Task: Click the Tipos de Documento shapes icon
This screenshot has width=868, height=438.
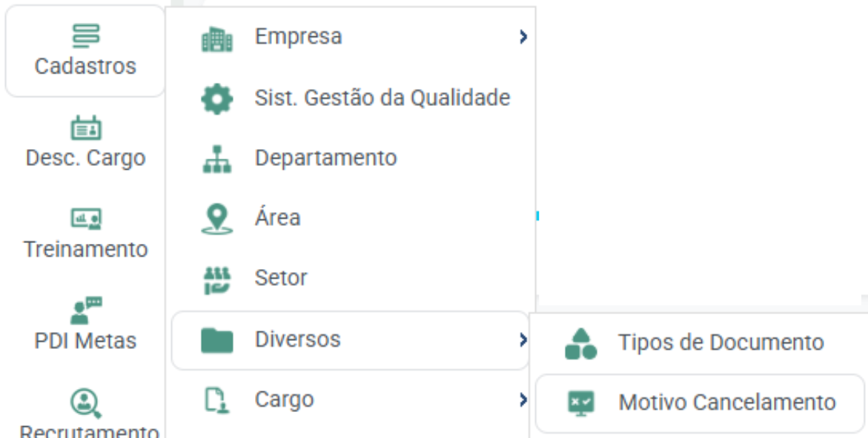Action: (x=580, y=343)
